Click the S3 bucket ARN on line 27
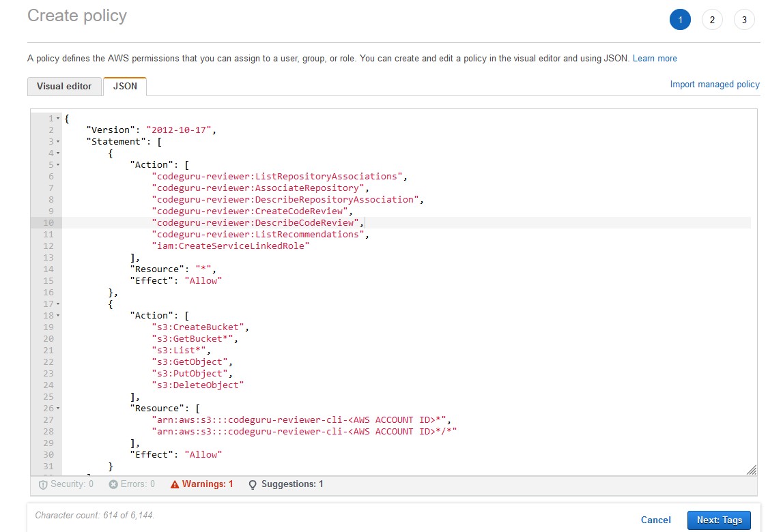Viewport: 768px width, 532px height. tap(299, 420)
